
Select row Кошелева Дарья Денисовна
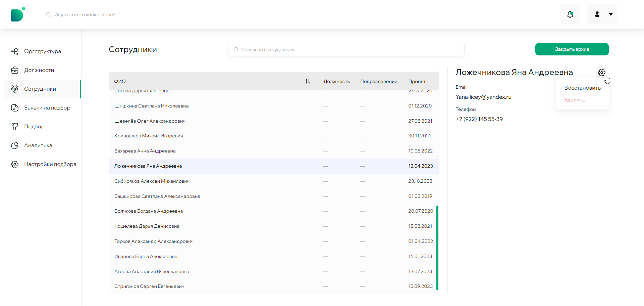click(274, 226)
